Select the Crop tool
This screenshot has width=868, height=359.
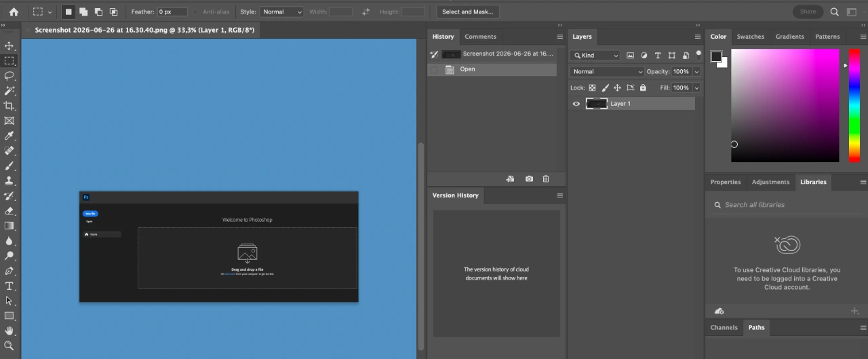point(9,105)
